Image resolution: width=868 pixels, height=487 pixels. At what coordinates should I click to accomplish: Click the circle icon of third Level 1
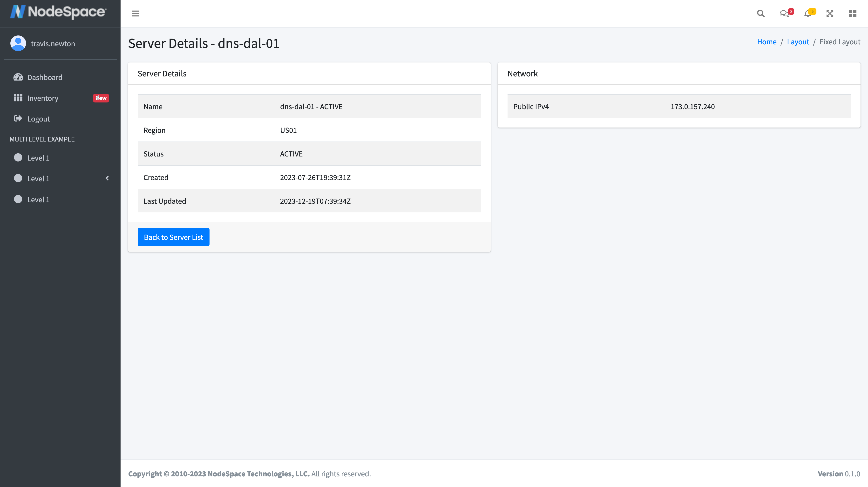18,199
